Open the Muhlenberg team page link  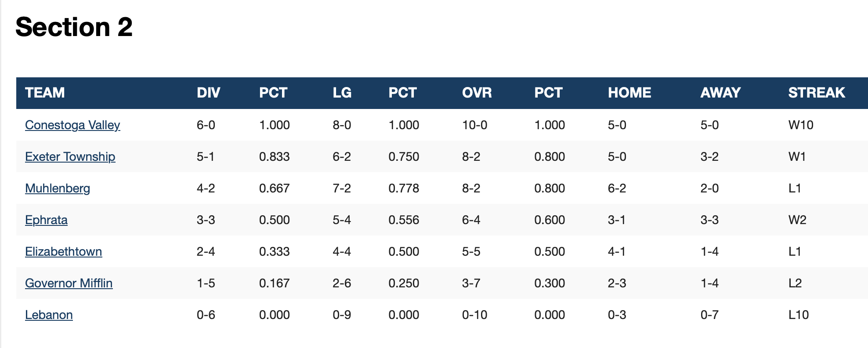tap(58, 188)
